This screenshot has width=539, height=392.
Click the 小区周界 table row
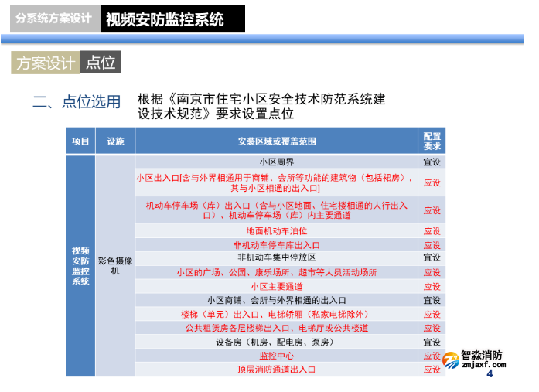[276, 162]
